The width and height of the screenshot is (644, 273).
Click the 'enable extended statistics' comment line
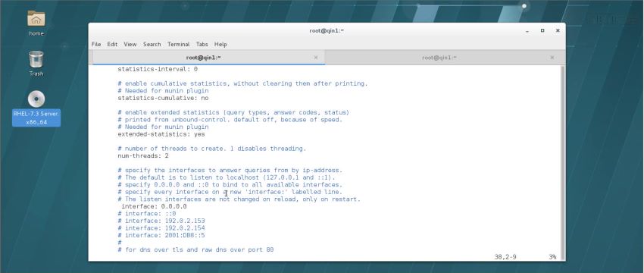click(233, 112)
